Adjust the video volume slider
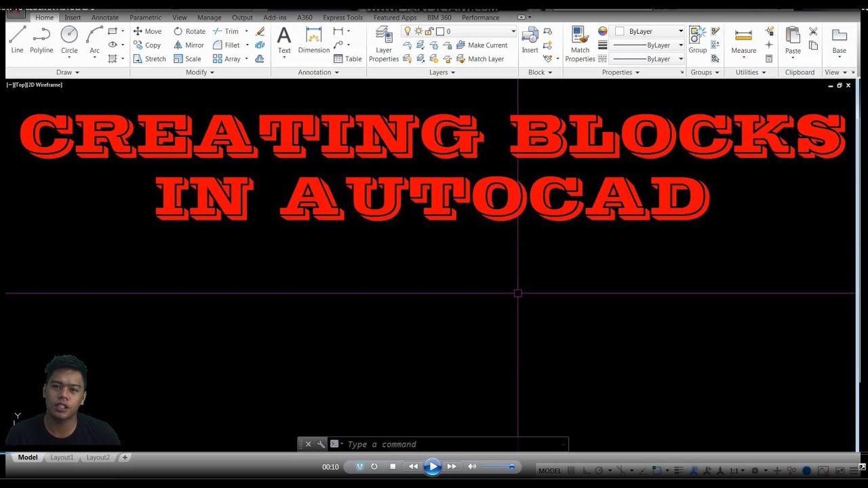This screenshot has height=488, width=868. (x=500, y=466)
